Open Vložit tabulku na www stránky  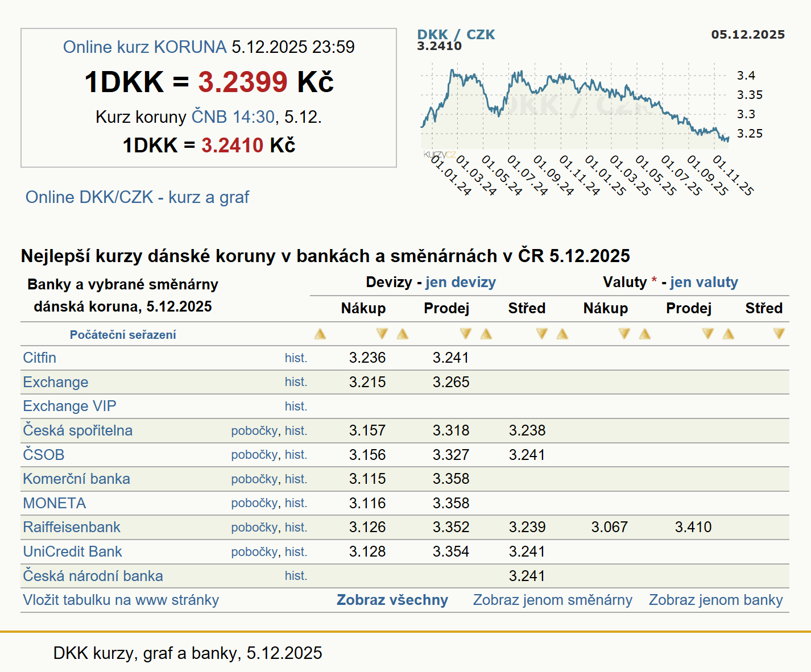(121, 600)
